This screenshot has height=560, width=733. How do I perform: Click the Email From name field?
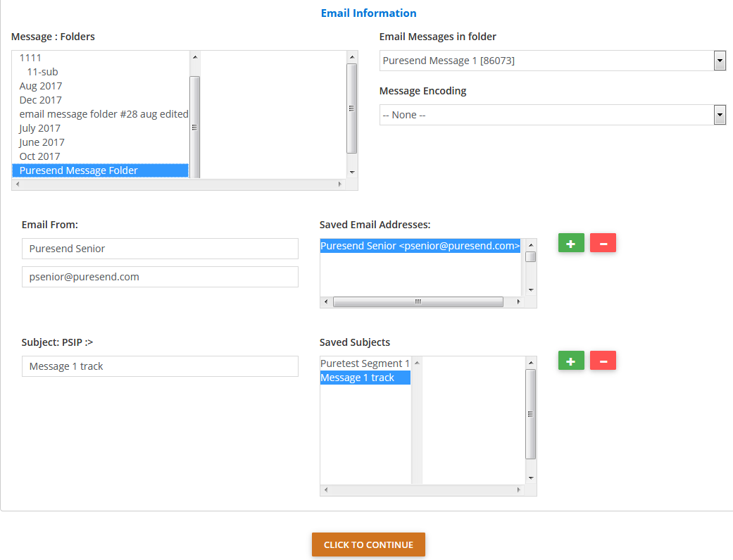(160, 249)
